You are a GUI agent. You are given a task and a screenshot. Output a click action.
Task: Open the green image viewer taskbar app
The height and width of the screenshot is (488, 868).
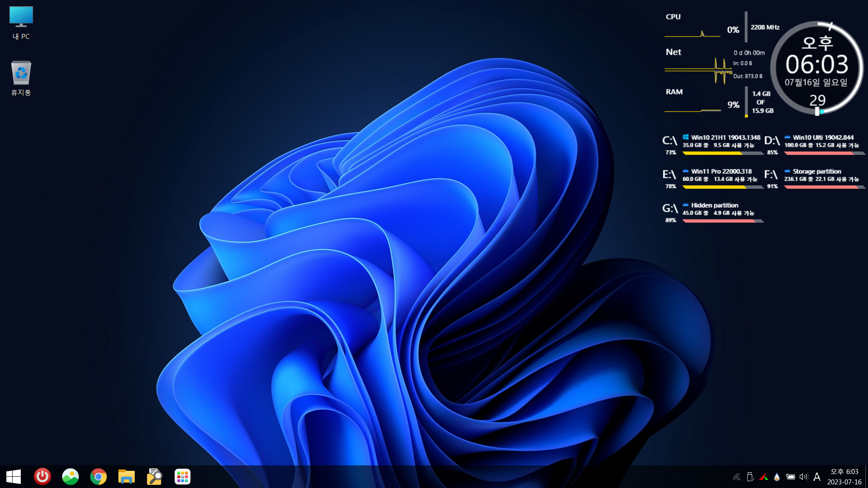coord(71,477)
